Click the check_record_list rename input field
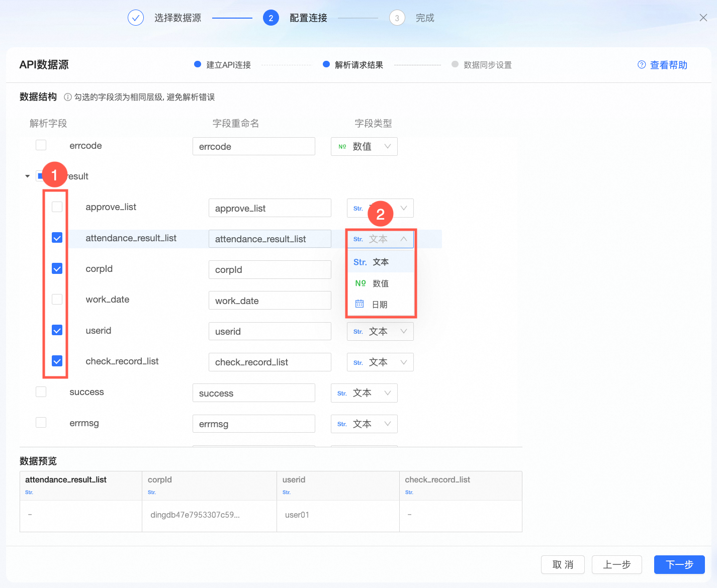Image resolution: width=717 pixels, height=588 pixels. coord(270,362)
